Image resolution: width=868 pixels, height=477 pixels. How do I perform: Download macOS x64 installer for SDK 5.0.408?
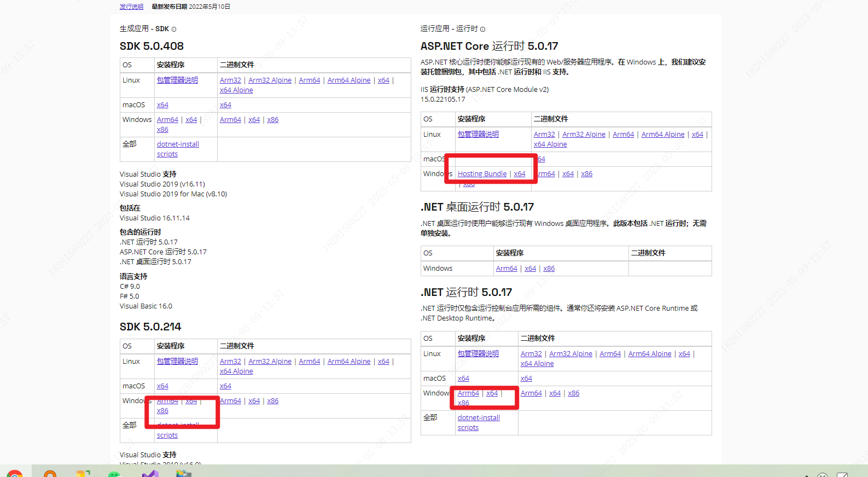[x=162, y=104]
